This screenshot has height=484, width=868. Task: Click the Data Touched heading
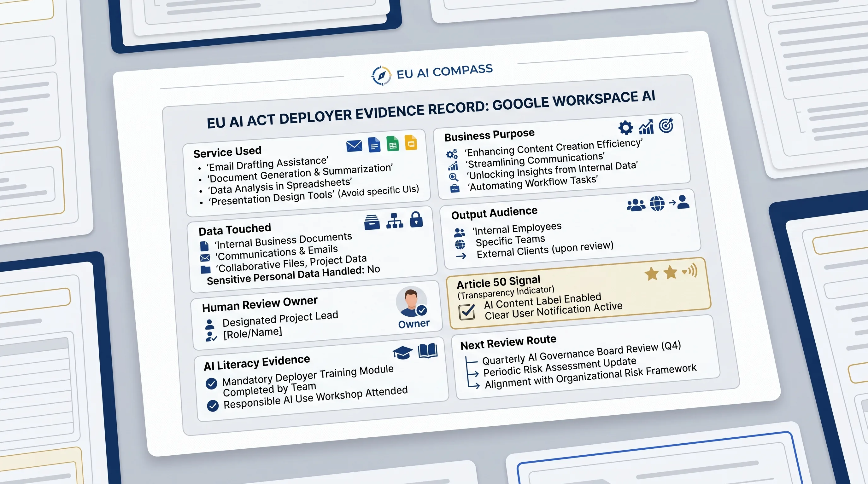pyautogui.click(x=235, y=230)
